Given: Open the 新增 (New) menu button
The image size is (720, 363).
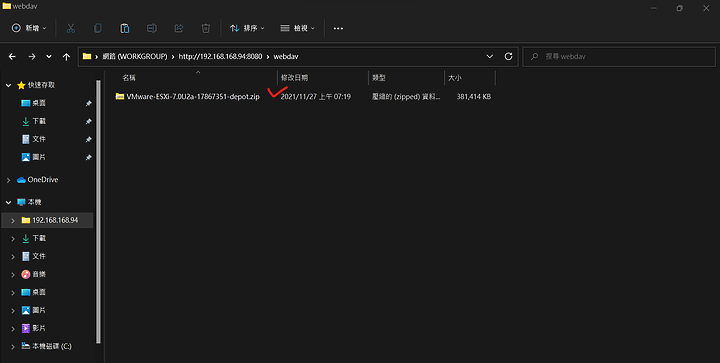Looking at the screenshot, I should click(29, 28).
